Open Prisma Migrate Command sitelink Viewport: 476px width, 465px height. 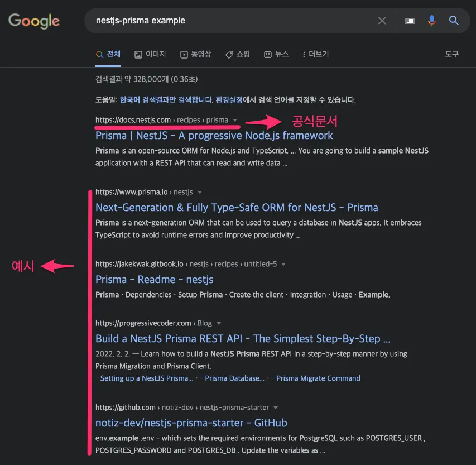coord(318,378)
